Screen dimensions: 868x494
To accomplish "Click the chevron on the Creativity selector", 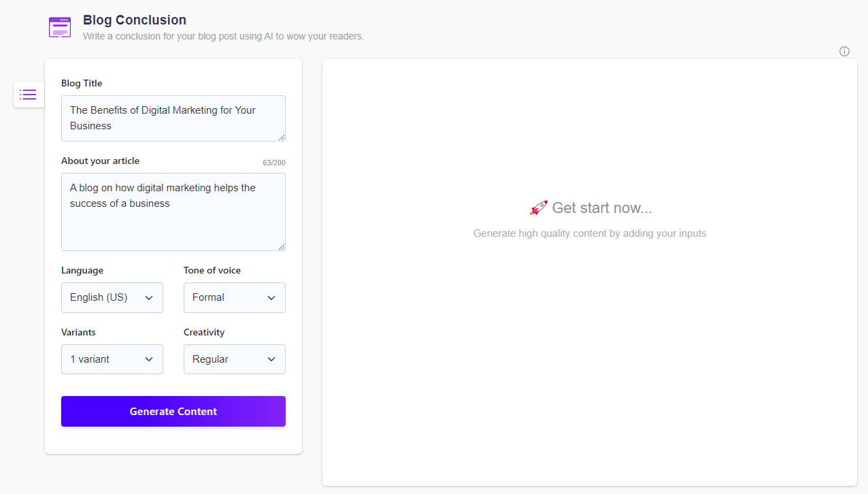I will pos(271,359).
